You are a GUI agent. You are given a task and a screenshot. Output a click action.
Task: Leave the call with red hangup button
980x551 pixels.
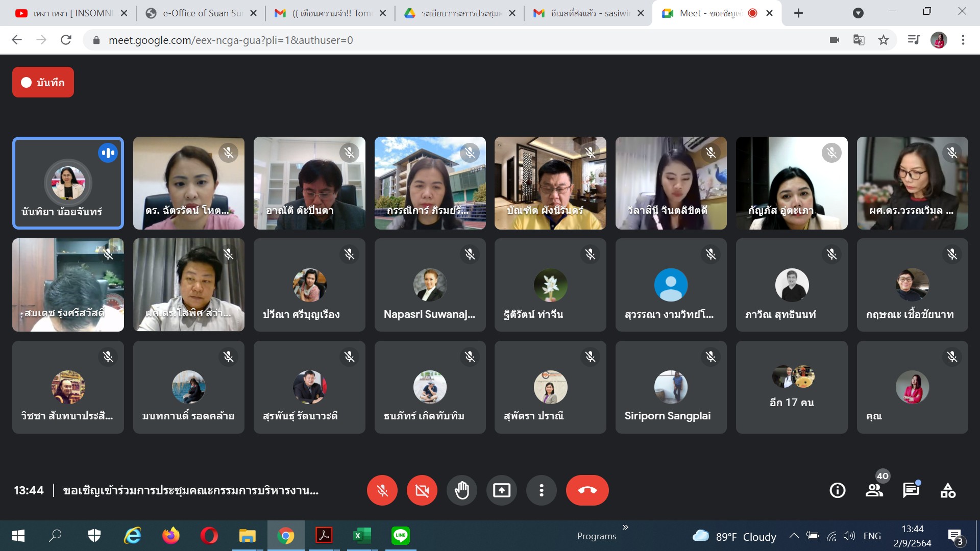587,490
